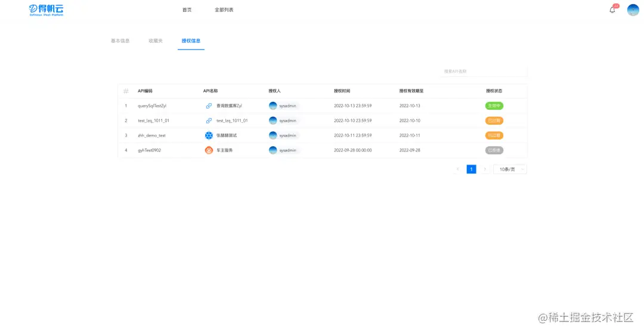Click zhh_demo_test API code

(x=151, y=135)
